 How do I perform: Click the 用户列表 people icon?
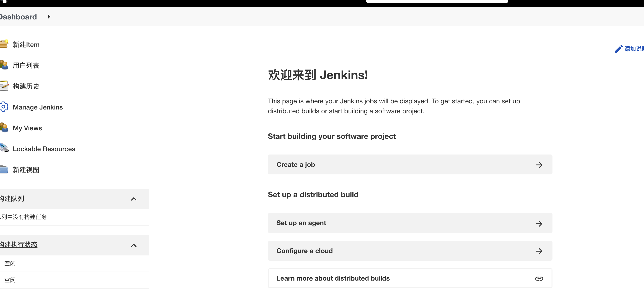point(4,65)
